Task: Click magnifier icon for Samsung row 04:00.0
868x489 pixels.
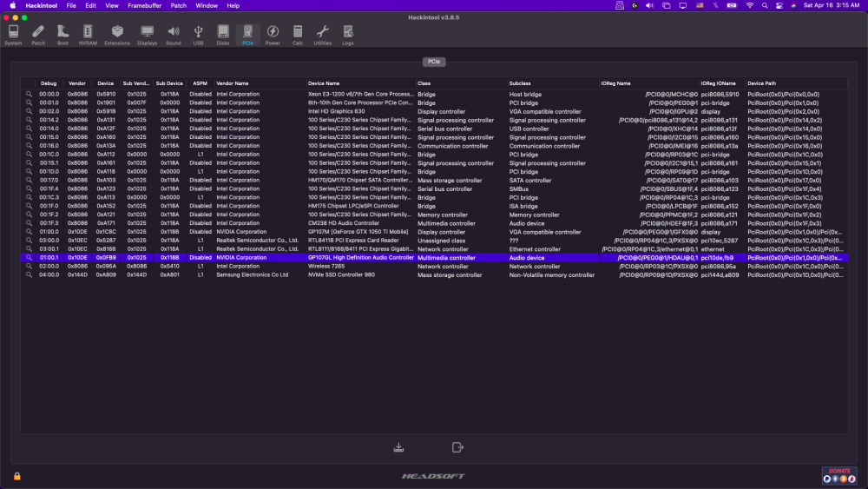Action: point(29,274)
